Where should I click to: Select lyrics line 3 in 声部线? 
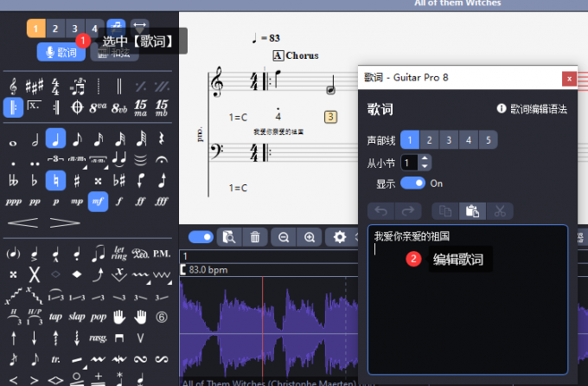(x=451, y=140)
